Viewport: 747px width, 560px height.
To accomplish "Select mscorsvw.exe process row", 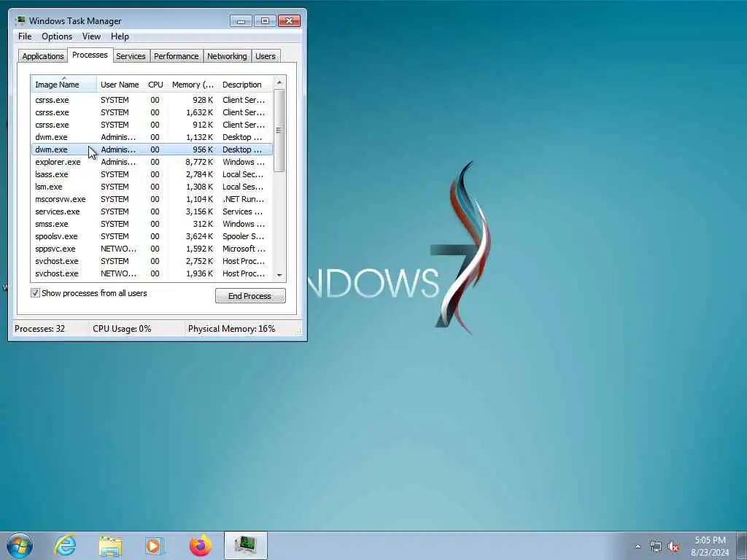I will [152, 199].
